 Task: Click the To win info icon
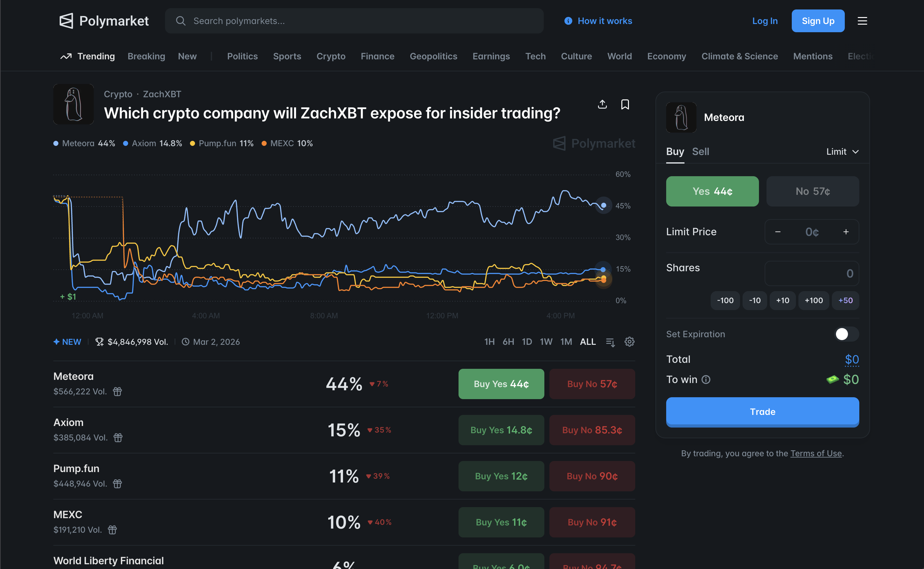pyautogui.click(x=706, y=379)
